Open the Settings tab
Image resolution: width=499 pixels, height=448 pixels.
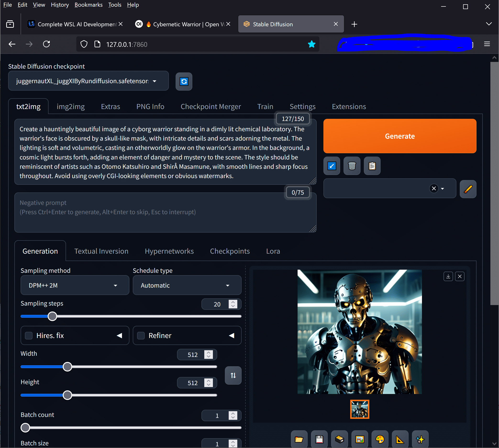tap(302, 107)
